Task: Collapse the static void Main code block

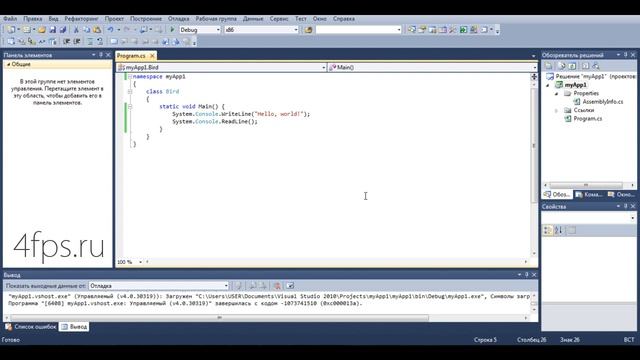Action: coord(130,107)
